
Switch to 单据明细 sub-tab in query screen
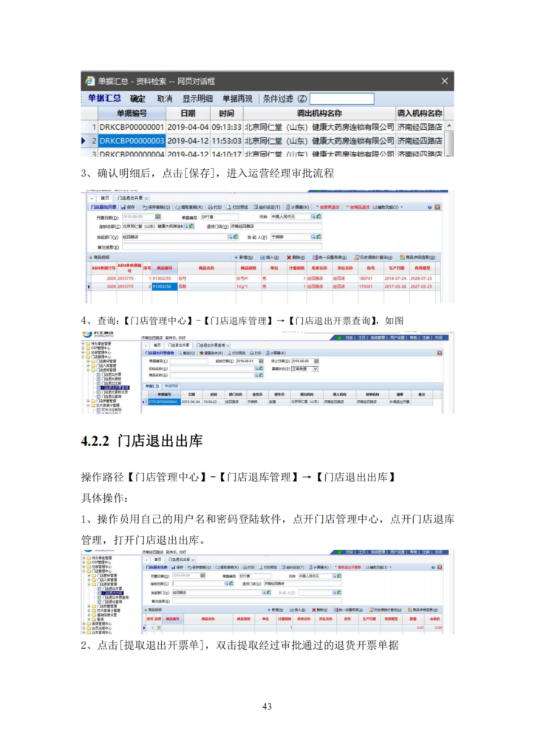click(171, 386)
